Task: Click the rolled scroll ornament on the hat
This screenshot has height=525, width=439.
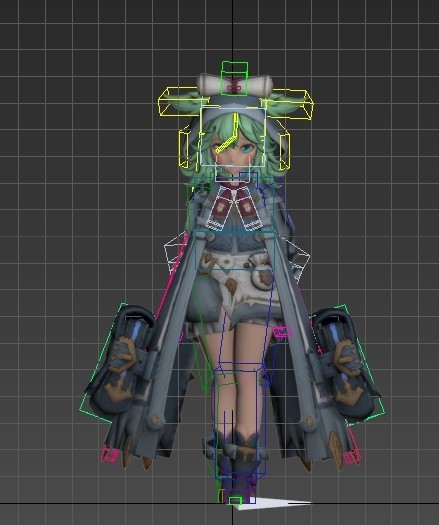Action: pyautogui.click(x=235, y=85)
